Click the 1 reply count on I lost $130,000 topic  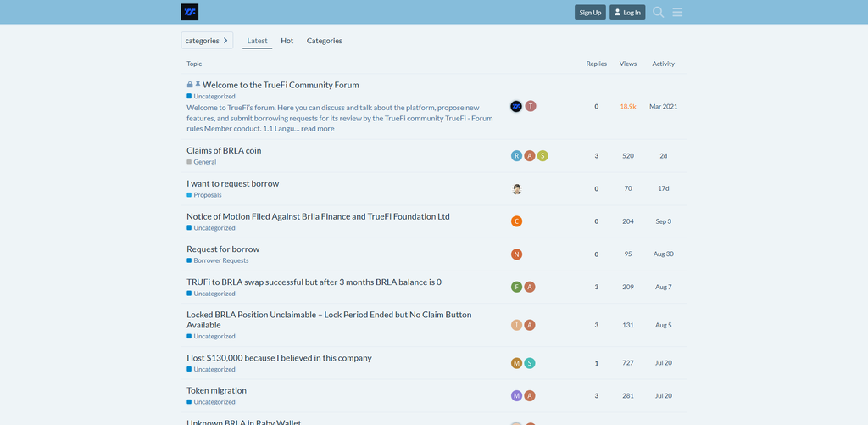596,363
